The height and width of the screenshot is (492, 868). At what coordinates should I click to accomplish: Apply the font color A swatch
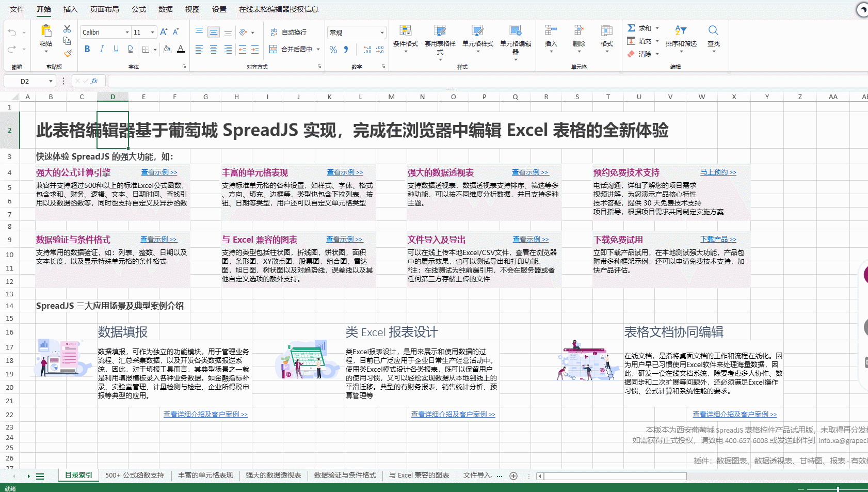(x=181, y=49)
